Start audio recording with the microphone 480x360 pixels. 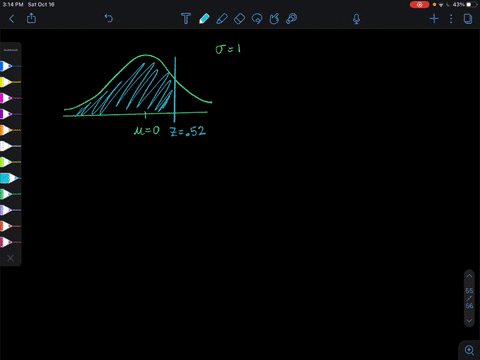coord(356,19)
